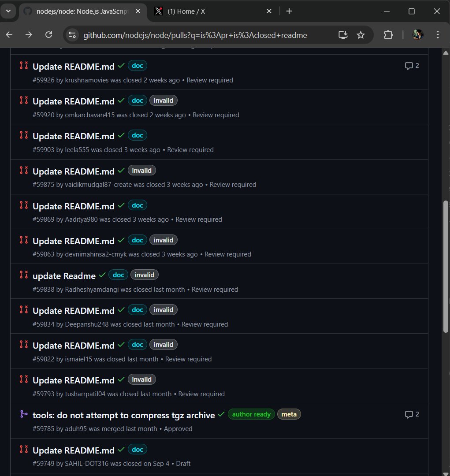Screen dimensions: 450x476
Task: Reload the page with refresh icon
Action: [x=49, y=35]
